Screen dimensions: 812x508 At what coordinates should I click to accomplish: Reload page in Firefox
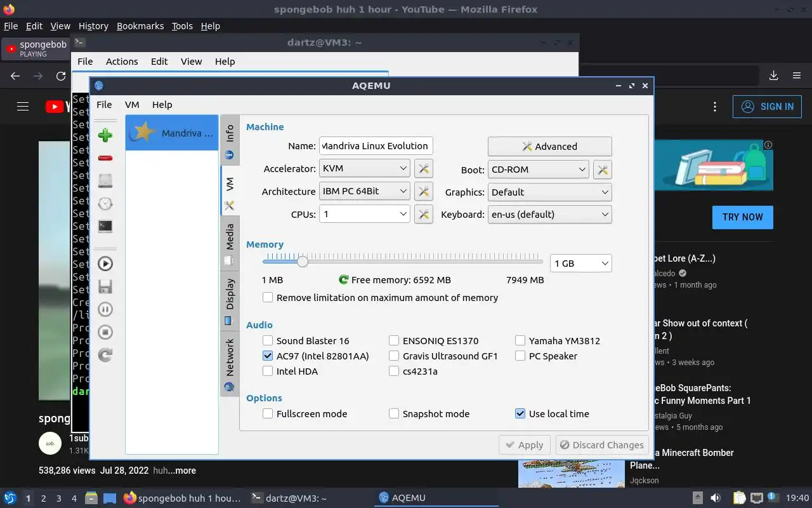click(x=61, y=76)
